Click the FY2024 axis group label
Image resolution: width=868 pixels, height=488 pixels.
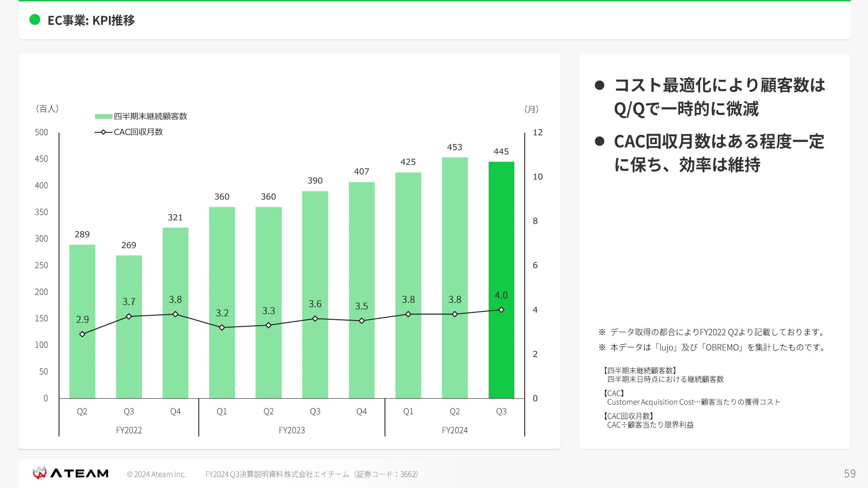[x=455, y=430]
